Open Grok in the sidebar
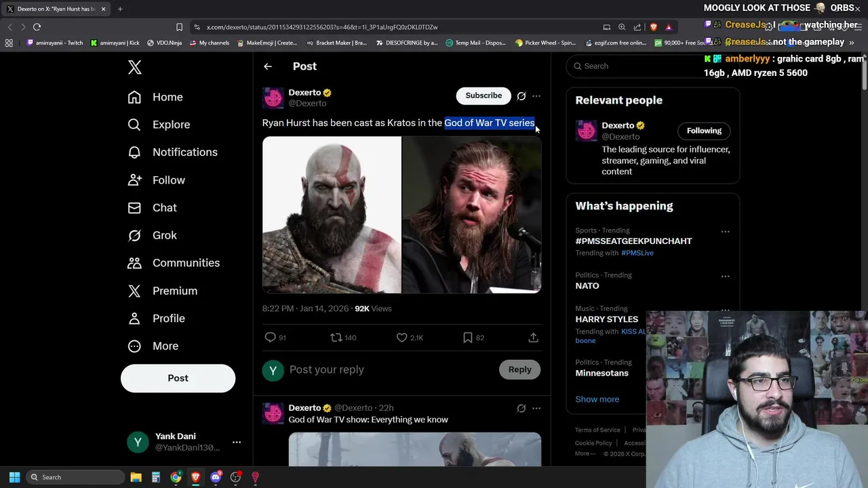 point(152,235)
